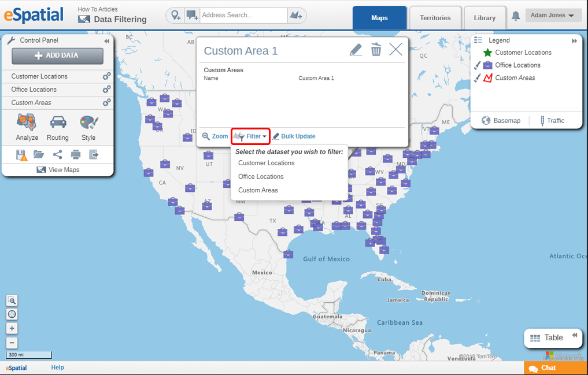Click the zoom-to-area magnifier on map
This screenshot has height=375, width=588.
(x=12, y=300)
